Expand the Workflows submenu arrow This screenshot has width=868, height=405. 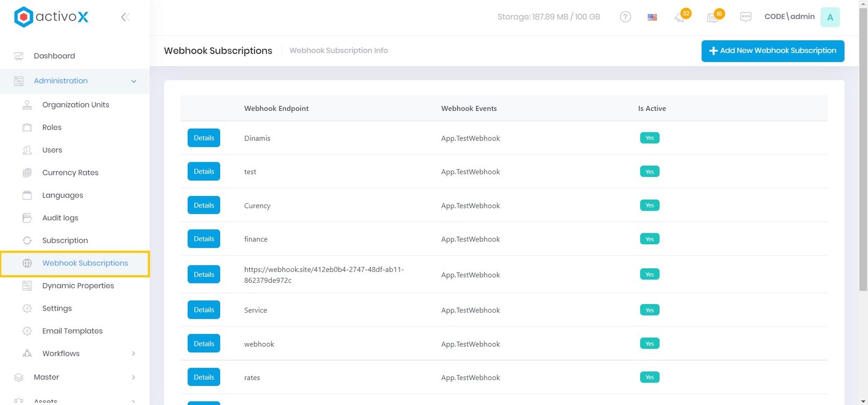(x=133, y=353)
